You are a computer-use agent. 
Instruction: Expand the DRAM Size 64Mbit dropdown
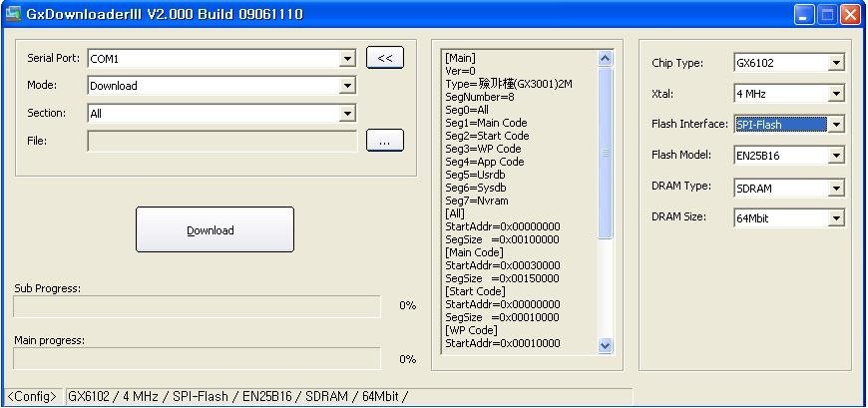click(x=836, y=218)
